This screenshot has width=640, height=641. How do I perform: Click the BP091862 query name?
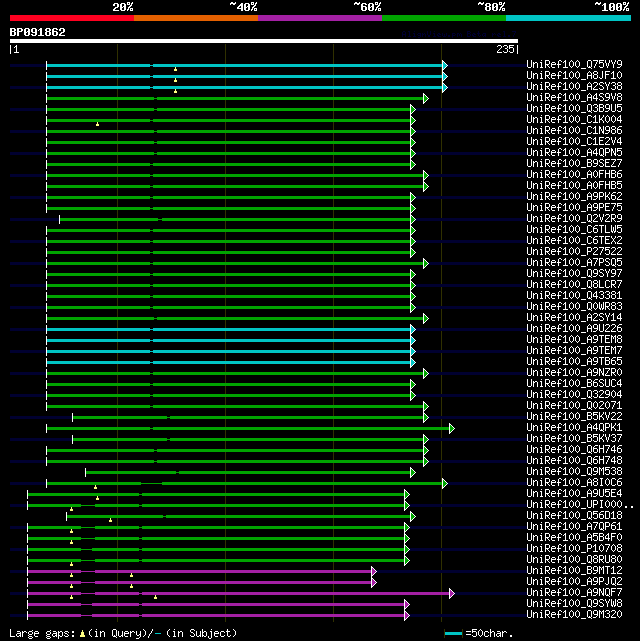pos(38,32)
